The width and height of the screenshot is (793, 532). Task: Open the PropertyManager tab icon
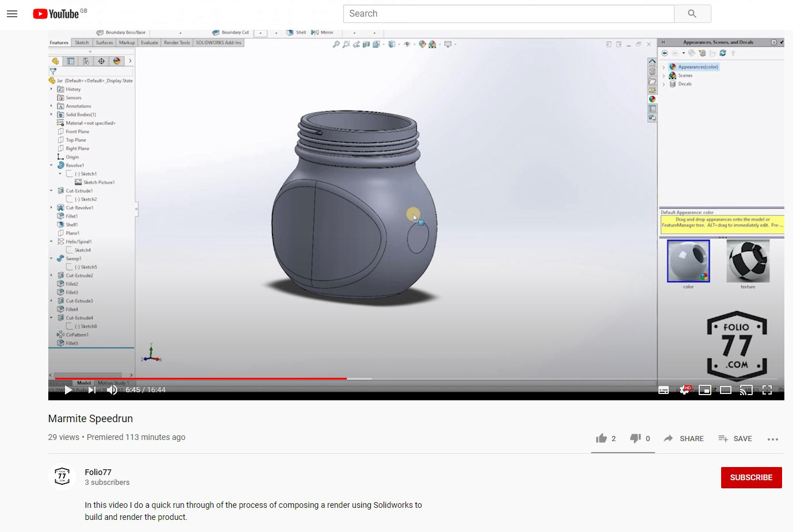71,61
